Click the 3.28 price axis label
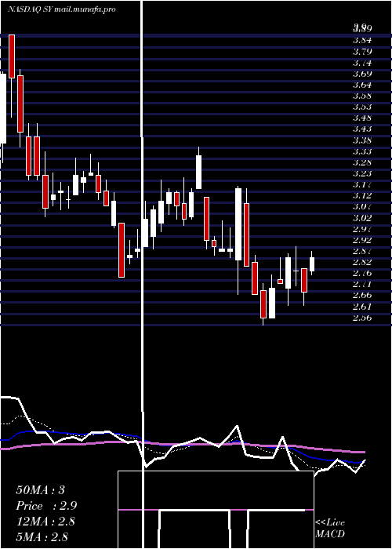This screenshot has width=392, height=549. (362, 162)
